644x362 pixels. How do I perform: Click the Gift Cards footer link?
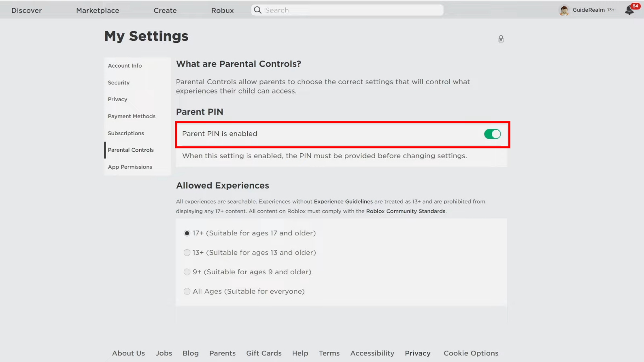coord(264,353)
